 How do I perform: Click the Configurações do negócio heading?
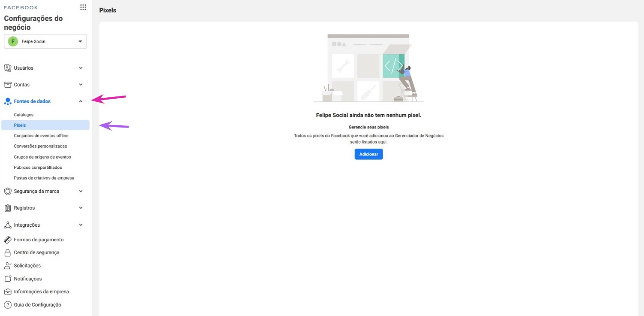[x=33, y=23]
